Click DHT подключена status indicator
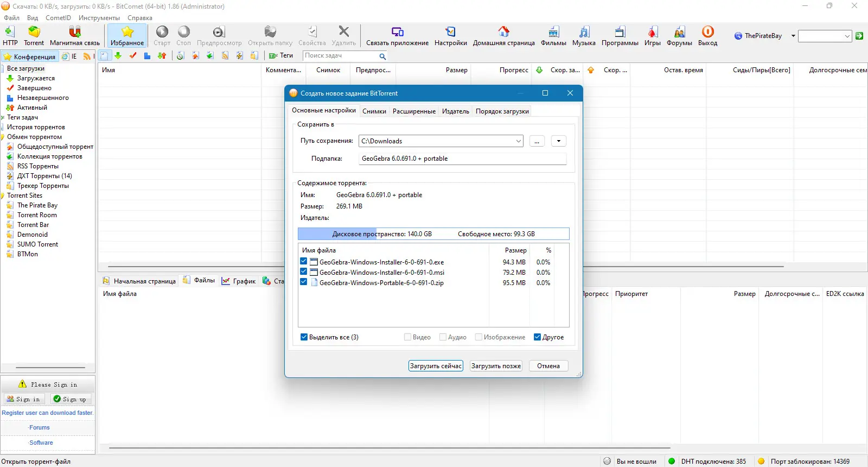This screenshot has width=868, height=467. [x=707, y=462]
